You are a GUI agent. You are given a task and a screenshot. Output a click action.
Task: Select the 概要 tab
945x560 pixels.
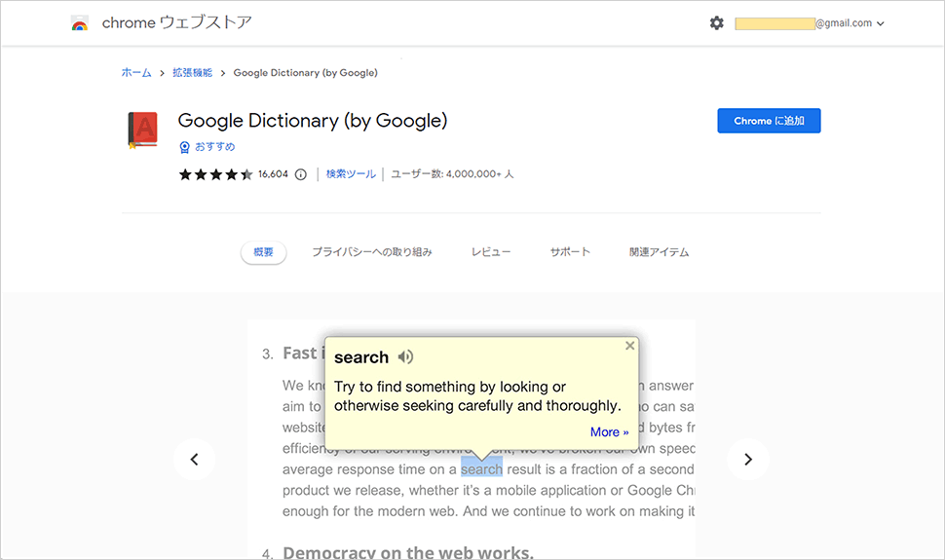263,252
